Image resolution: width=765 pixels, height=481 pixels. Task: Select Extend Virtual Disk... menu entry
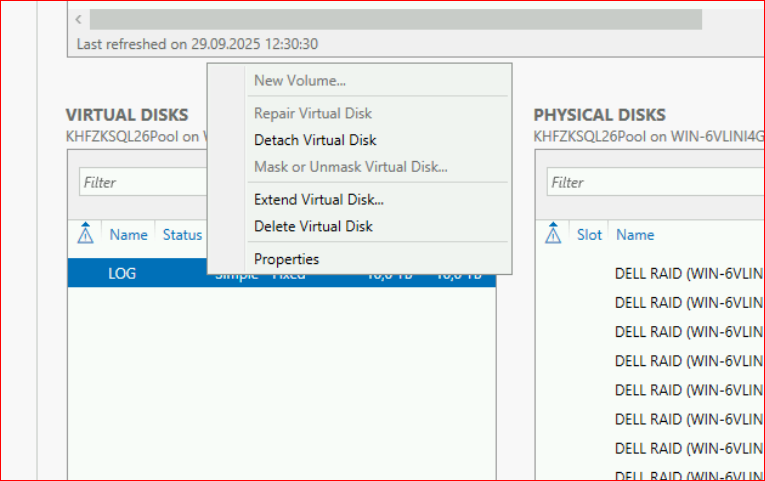pos(318,200)
